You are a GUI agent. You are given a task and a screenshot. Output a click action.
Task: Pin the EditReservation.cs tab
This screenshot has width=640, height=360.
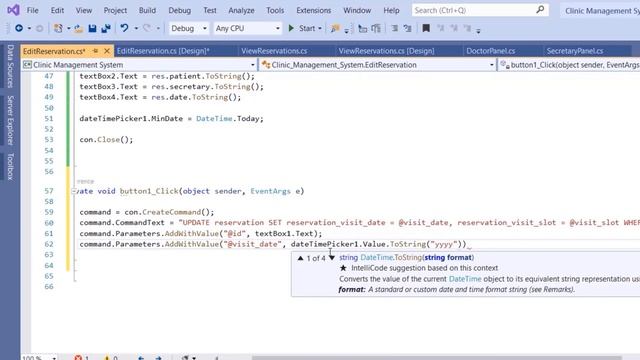click(x=96, y=51)
